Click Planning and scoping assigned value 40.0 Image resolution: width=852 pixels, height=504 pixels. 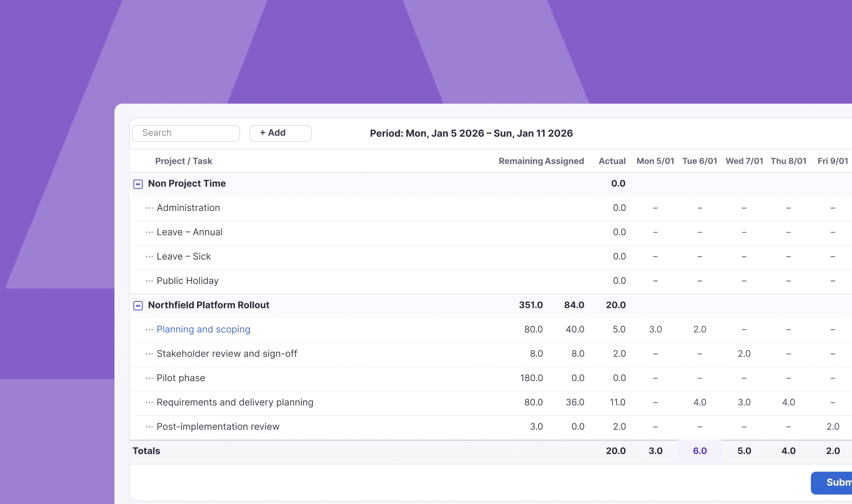coord(575,329)
